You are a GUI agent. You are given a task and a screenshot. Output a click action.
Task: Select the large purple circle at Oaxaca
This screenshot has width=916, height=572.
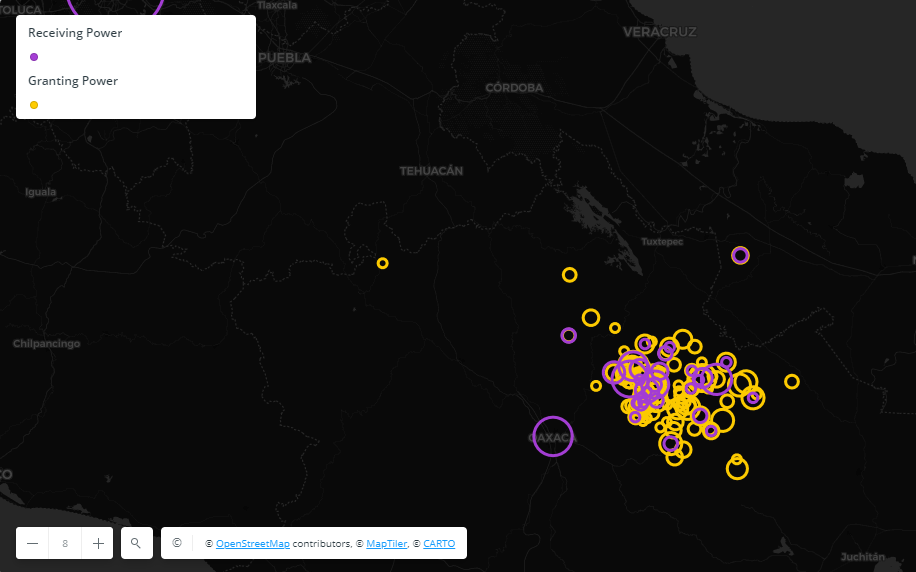(553, 436)
